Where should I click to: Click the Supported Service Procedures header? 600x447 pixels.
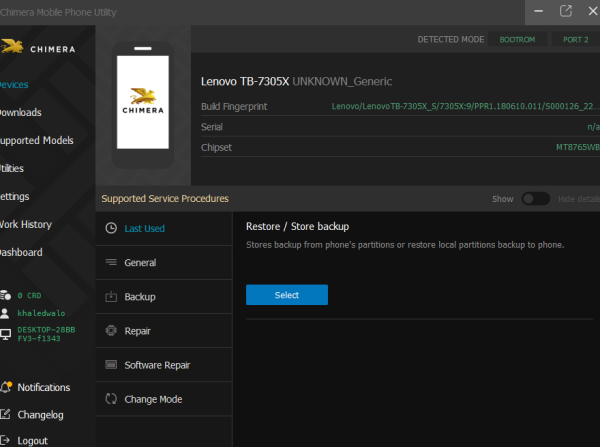(x=165, y=199)
